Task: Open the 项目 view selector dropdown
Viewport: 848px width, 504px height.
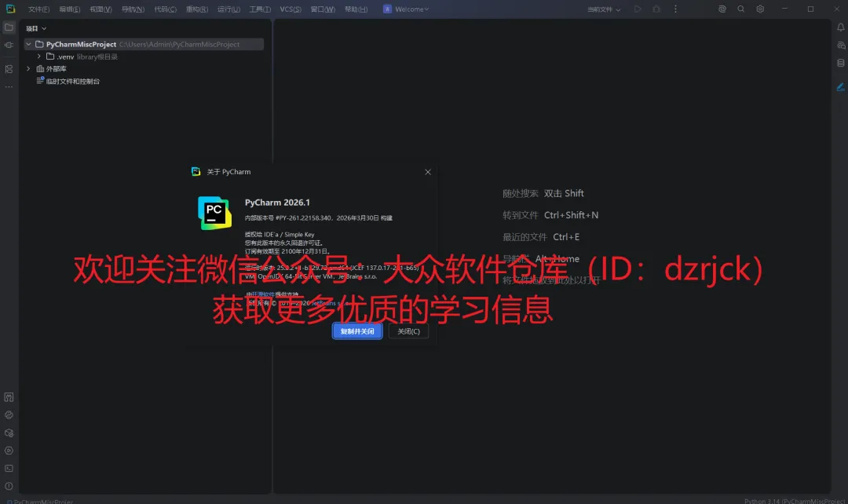Action: (x=36, y=29)
